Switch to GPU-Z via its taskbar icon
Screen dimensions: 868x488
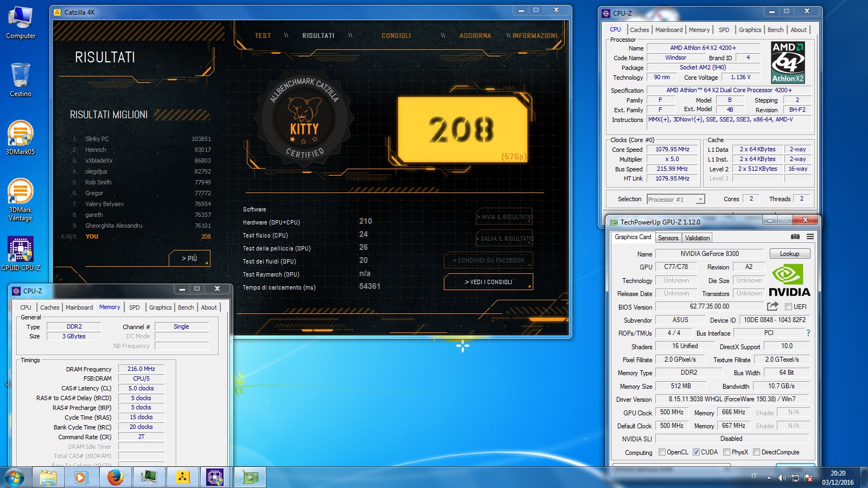(250, 478)
